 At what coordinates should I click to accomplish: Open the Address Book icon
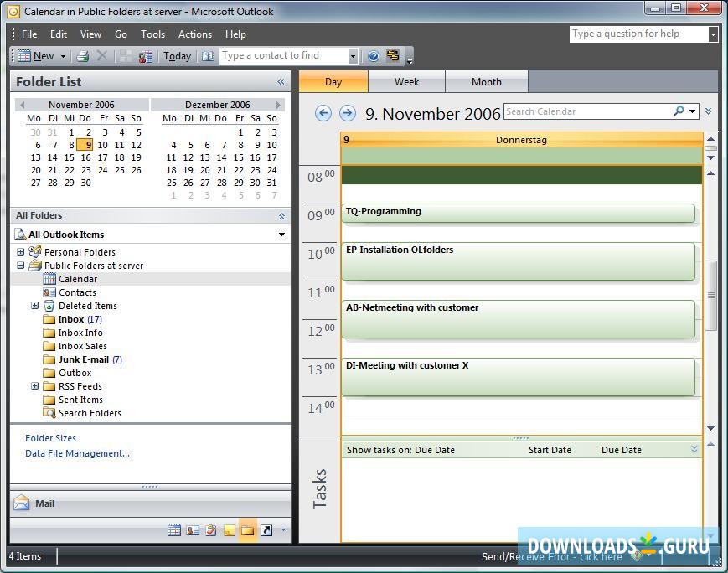pos(208,56)
